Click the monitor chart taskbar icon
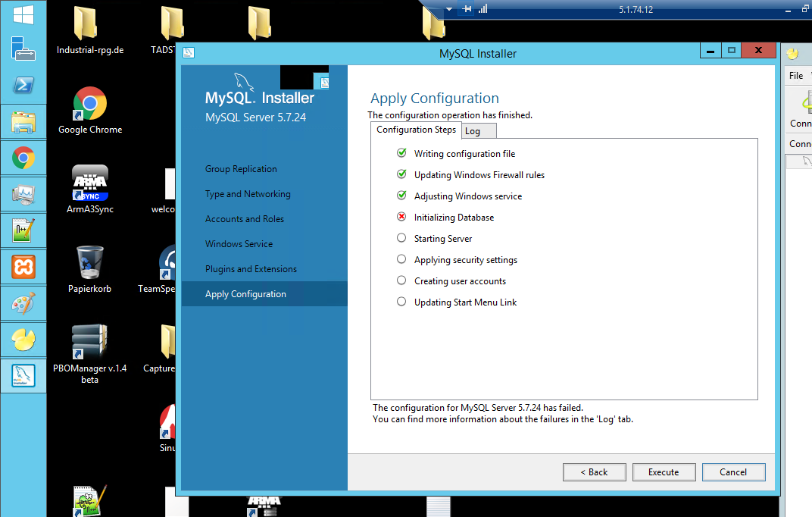This screenshot has height=517, width=812. (x=23, y=194)
